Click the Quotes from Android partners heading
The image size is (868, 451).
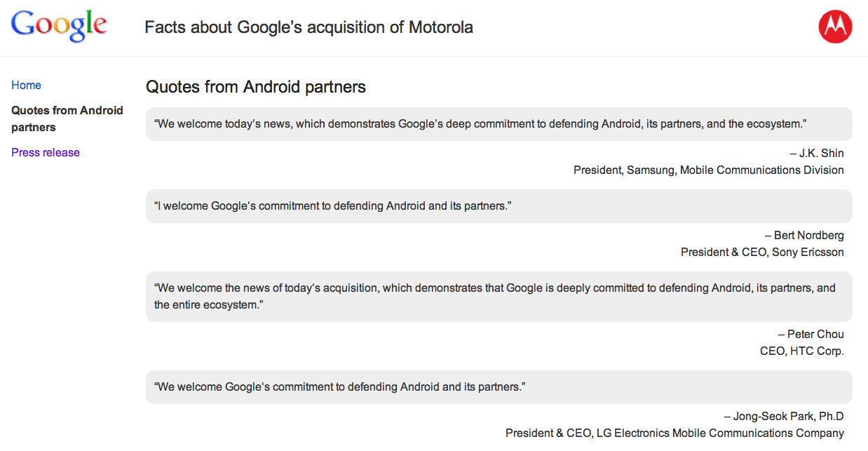click(x=256, y=87)
